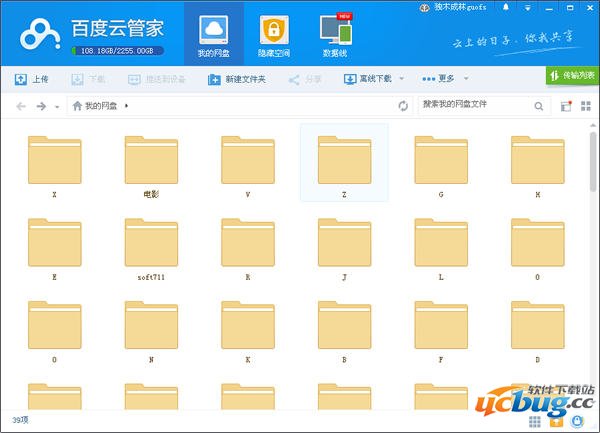Select the L folder
The image size is (600, 433).
(441, 249)
